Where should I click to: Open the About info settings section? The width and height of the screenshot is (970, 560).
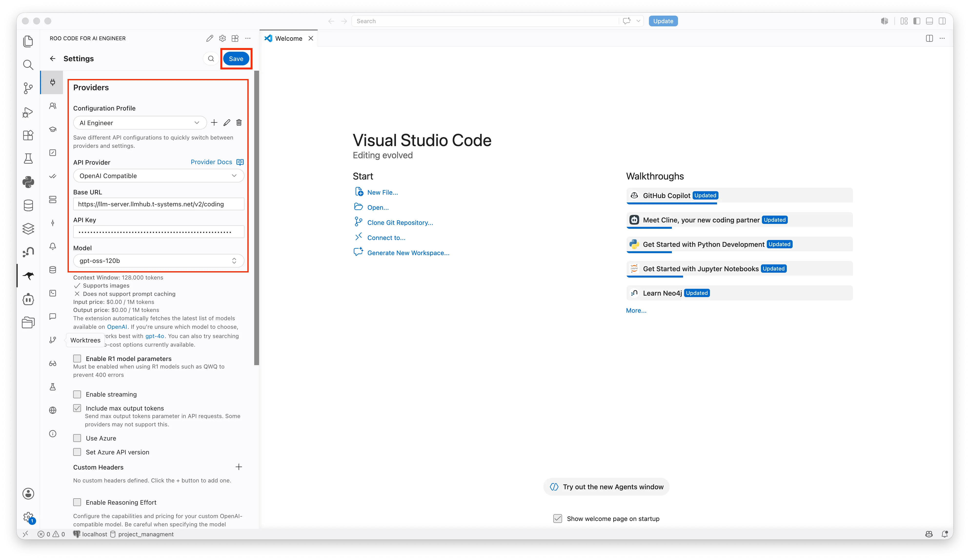tap(53, 434)
